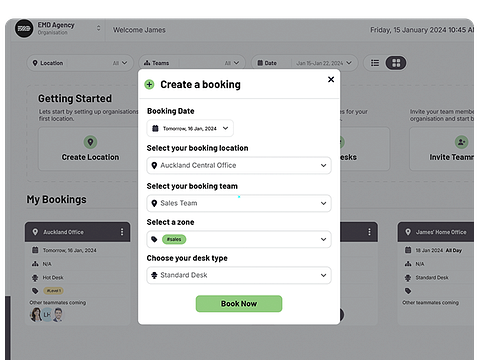Click the Welcome James heading
480x360 pixels.
pyautogui.click(x=139, y=30)
